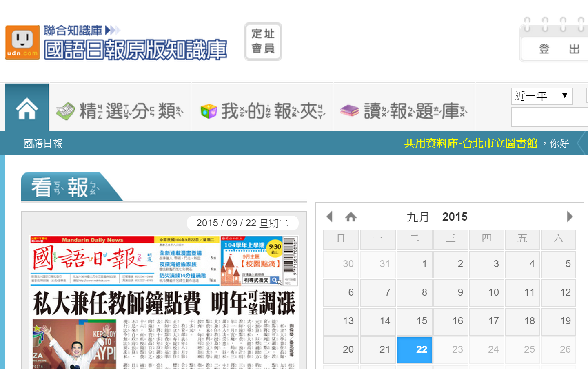Select September 14 in calendar

378,321
